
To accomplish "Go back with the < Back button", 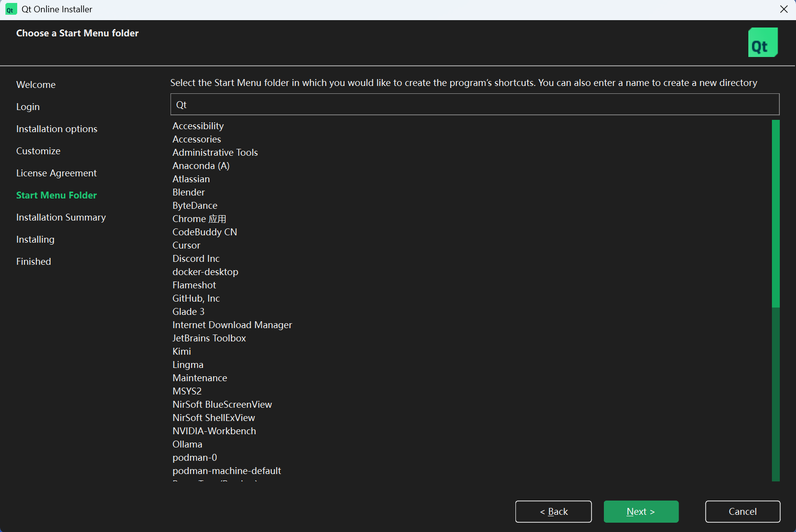I will pos(553,511).
